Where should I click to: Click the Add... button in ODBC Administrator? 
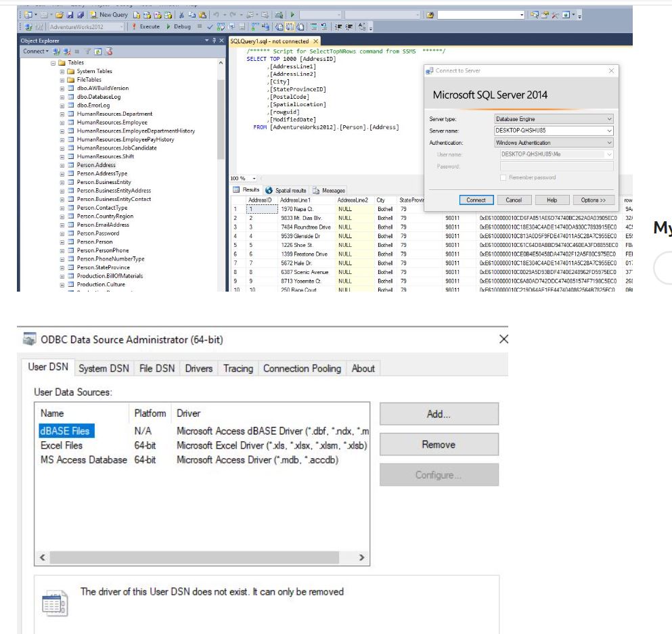439,414
